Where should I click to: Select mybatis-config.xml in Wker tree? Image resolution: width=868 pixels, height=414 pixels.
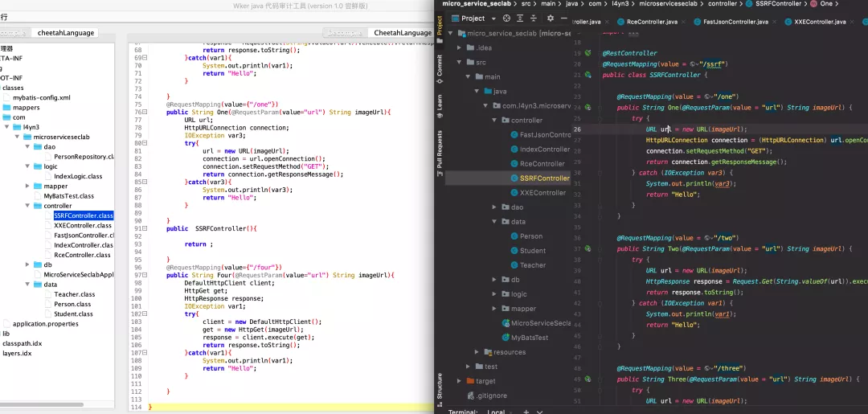[x=42, y=97]
